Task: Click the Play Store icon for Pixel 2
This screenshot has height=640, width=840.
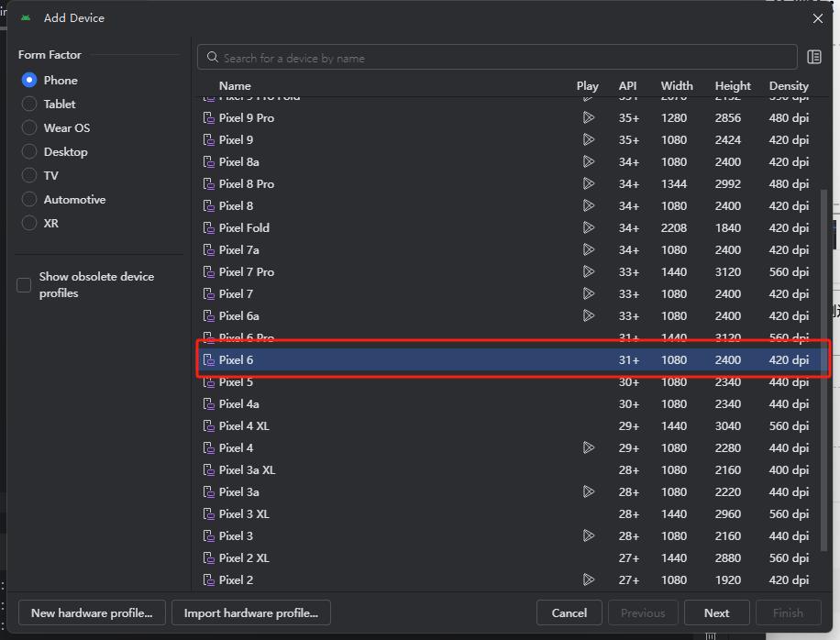Action: [x=588, y=580]
